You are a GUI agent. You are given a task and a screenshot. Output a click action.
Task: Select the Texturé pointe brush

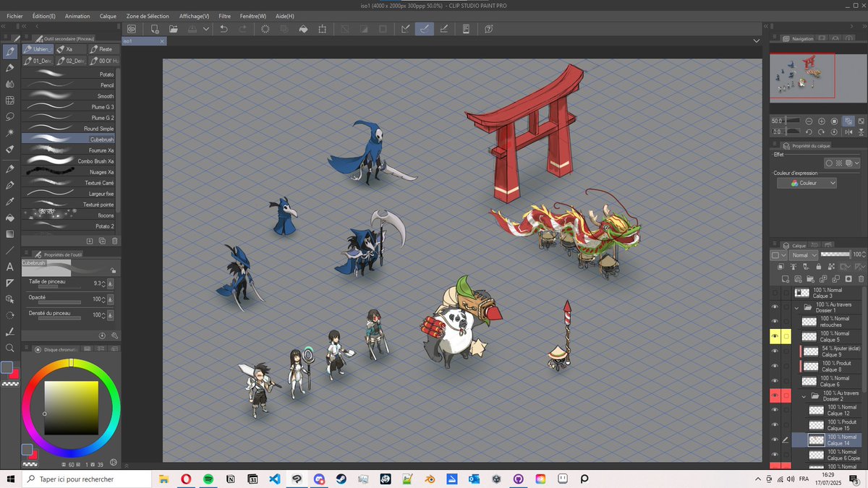pyautogui.click(x=69, y=205)
